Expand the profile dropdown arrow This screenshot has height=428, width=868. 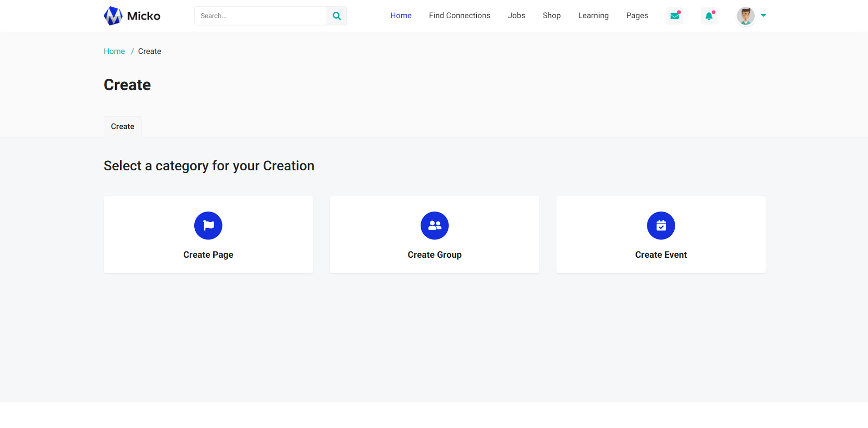763,15
